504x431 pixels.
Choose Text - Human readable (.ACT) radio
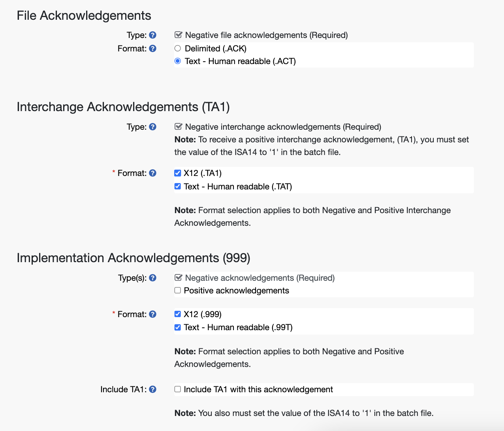[178, 61]
